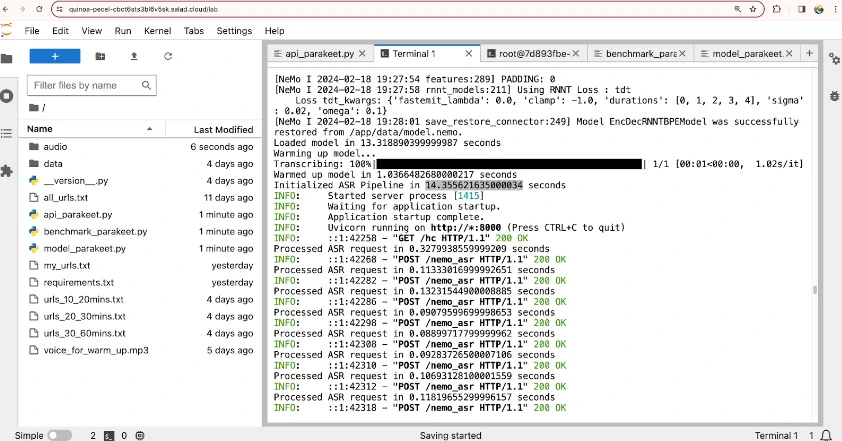Bookmark this page with the star icon
The image size is (842, 441).
coord(753,9)
